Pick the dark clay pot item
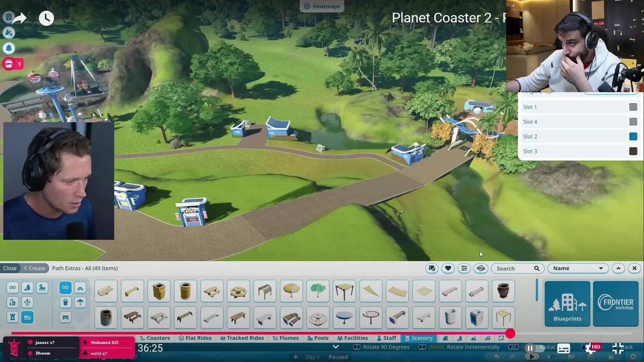The height and width of the screenshot is (362, 644). click(503, 291)
